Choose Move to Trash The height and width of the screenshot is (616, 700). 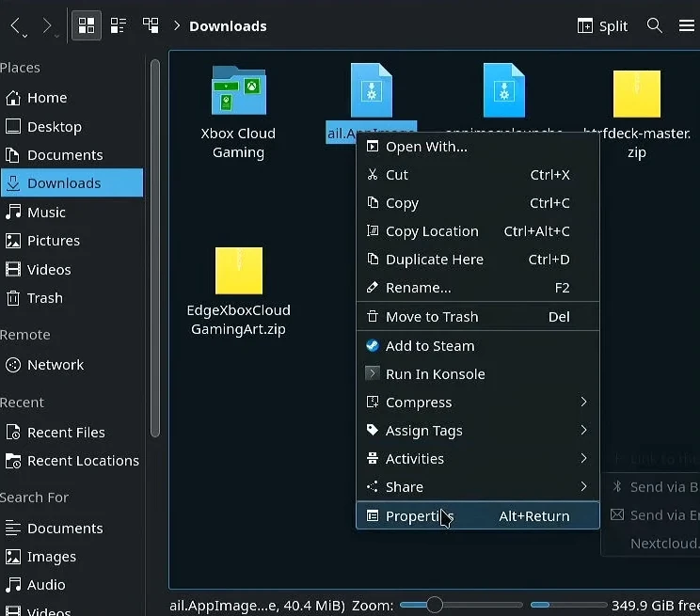(x=477, y=317)
